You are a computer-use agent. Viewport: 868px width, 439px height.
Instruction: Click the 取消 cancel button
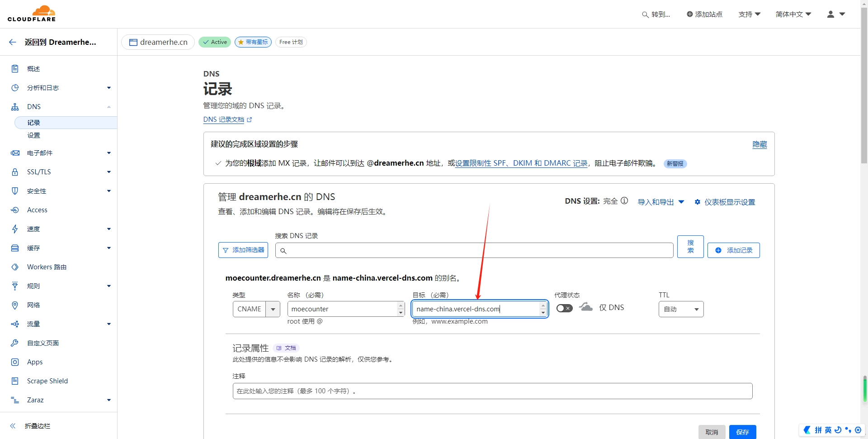point(712,432)
